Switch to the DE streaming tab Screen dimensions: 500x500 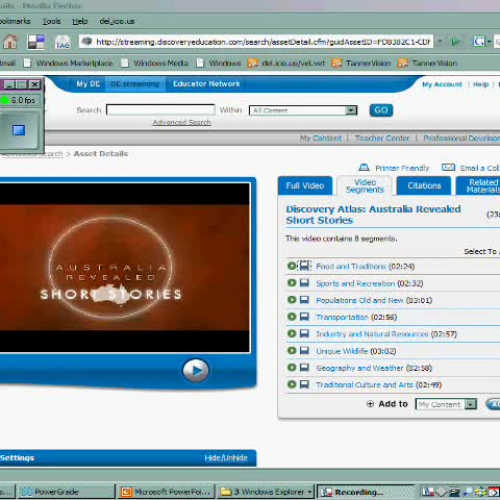tap(135, 84)
